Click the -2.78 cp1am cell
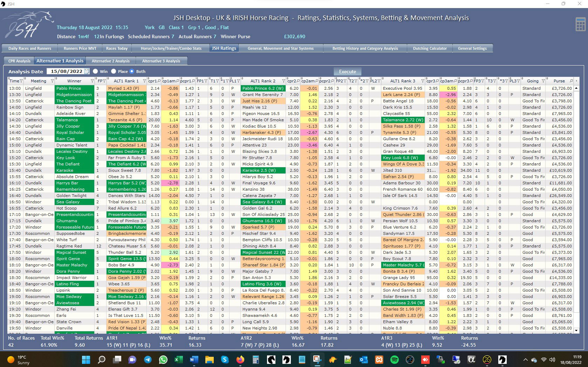Screen dimensions: 588x367 [x=170, y=183]
